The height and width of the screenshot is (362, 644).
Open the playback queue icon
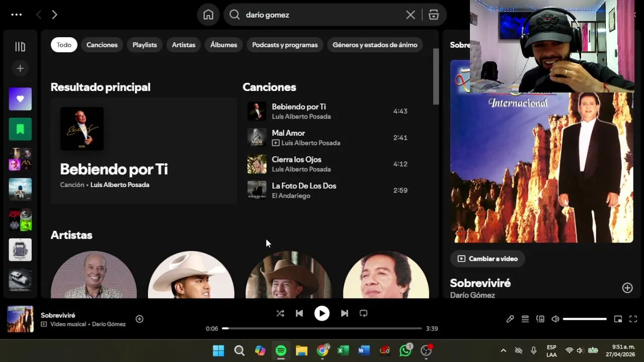525,319
